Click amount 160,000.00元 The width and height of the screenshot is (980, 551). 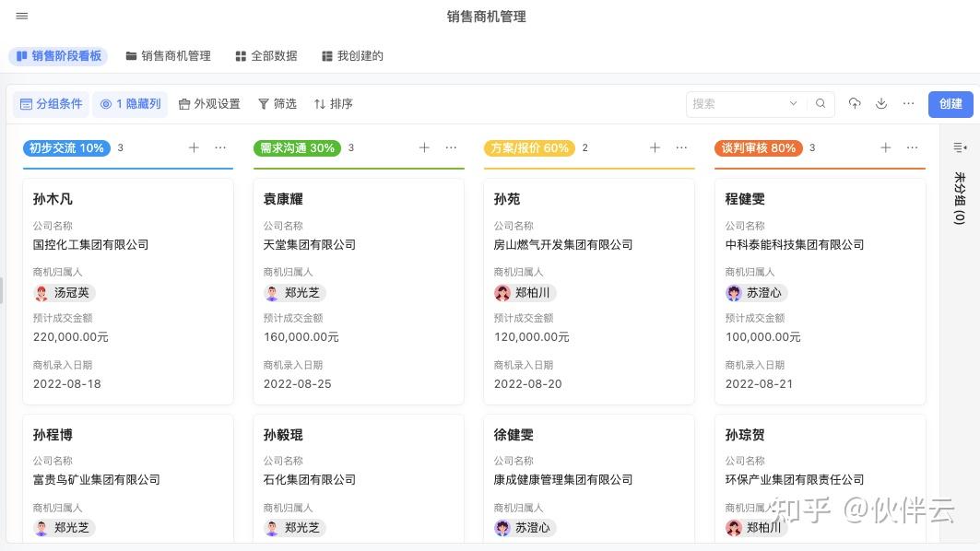click(301, 336)
